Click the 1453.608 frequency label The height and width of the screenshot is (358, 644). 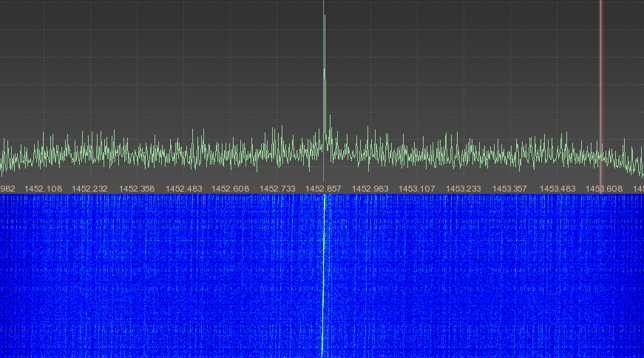click(603, 189)
